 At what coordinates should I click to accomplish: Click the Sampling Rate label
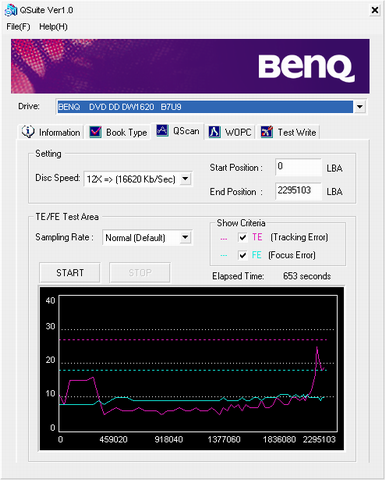64,237
